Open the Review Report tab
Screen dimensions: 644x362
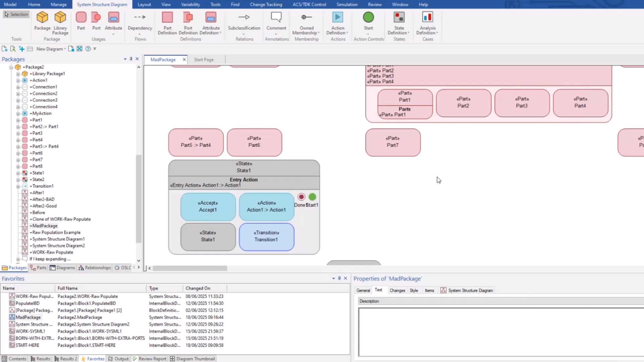click(149, 359)
